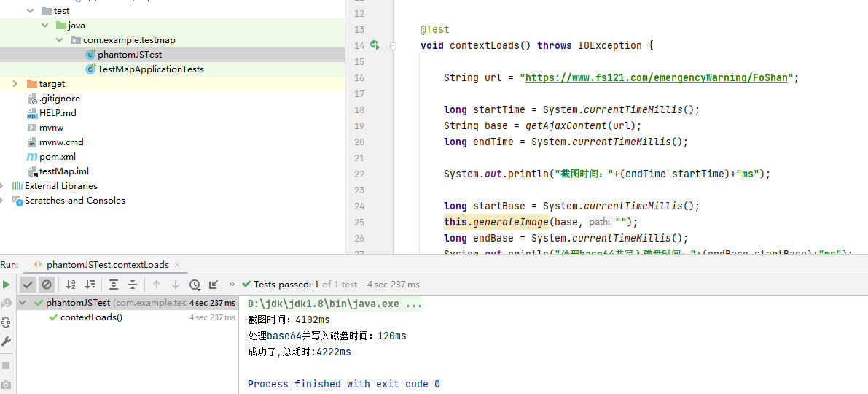Click the gutter run icon beside contextLoads
Viewport: 868px width, 394px height.
[375, 45]
